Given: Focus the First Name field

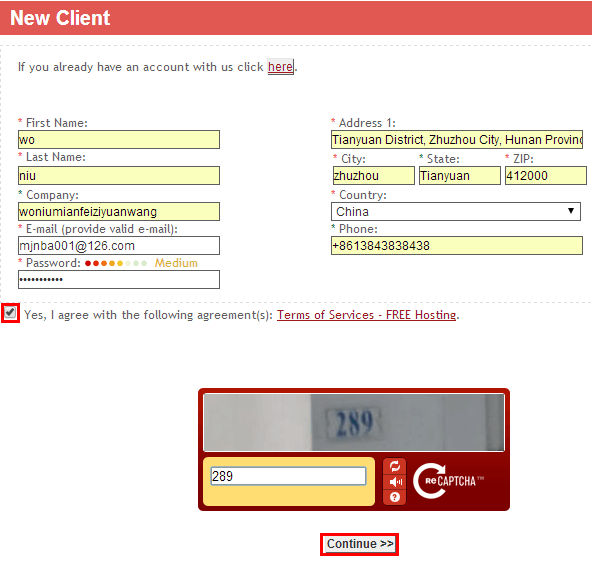Looking at the screenshot, I should point(119,139).
